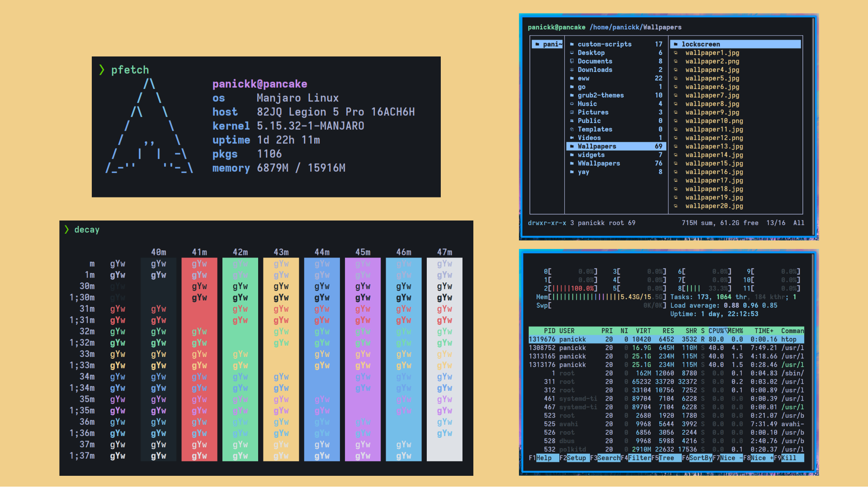This screenshot has width=868, height=488.
Task: Click the Downloads folder icon
Action: tap(572, 70)
